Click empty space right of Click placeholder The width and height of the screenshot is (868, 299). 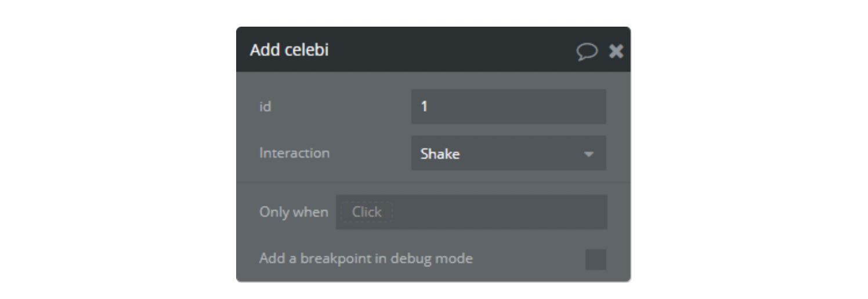(522, 212)
